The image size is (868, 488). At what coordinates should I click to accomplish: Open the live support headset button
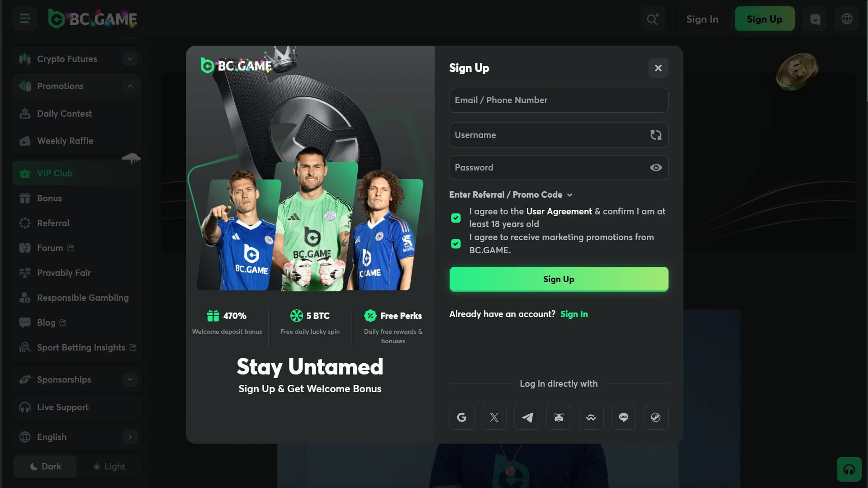pyautogui.click(x=849, y=469)
